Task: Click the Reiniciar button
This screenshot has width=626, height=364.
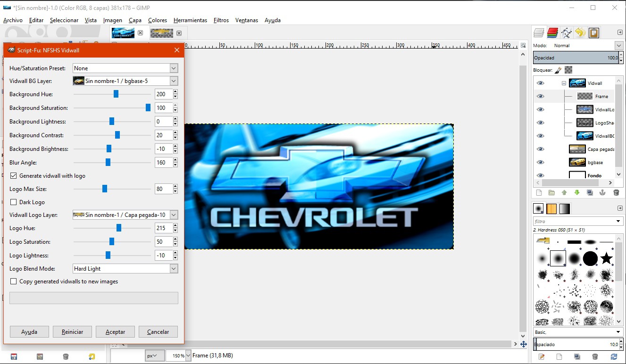Action: click(x=72, y=332)
